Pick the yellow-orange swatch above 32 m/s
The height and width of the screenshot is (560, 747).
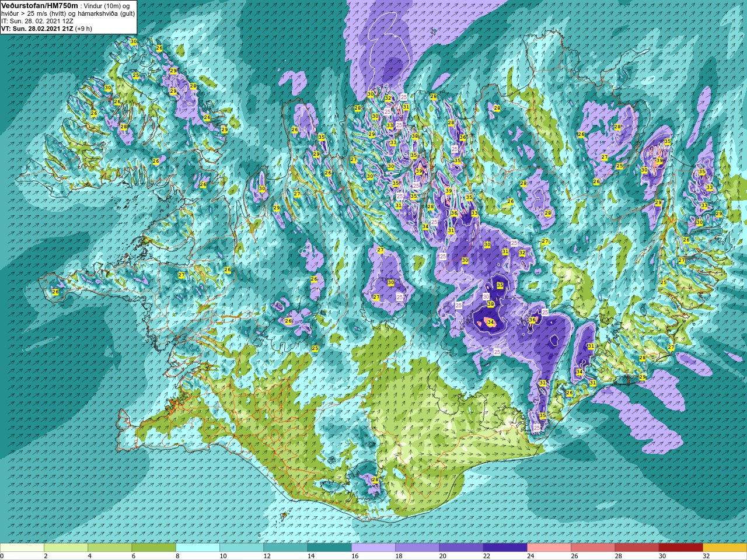point(725,548)
